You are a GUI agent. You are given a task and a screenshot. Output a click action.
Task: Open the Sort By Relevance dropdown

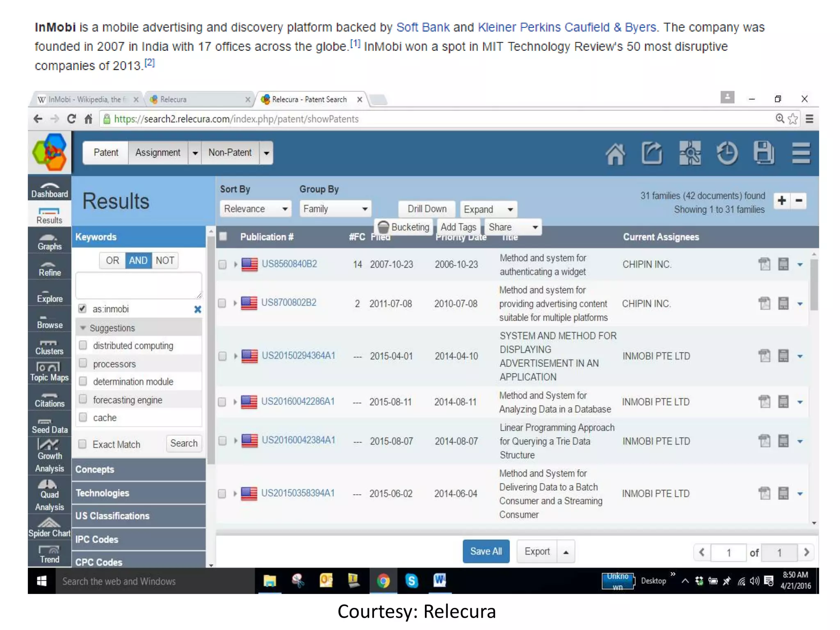pyautogui.click(x=255, y=209)
